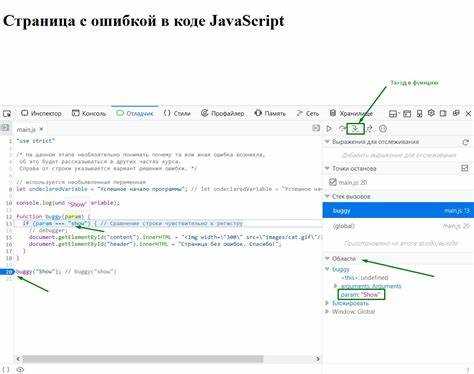Image resolution: width=474 pixels, height=374 pixels.
Task: Click the param: "Show" variable
Action: tap(361, 295)
